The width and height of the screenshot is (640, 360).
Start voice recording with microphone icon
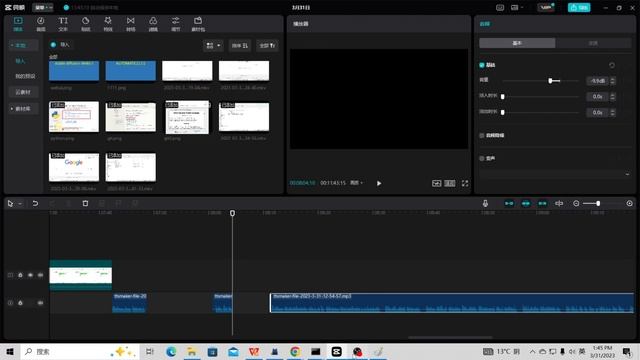click(x=485, y=203)
